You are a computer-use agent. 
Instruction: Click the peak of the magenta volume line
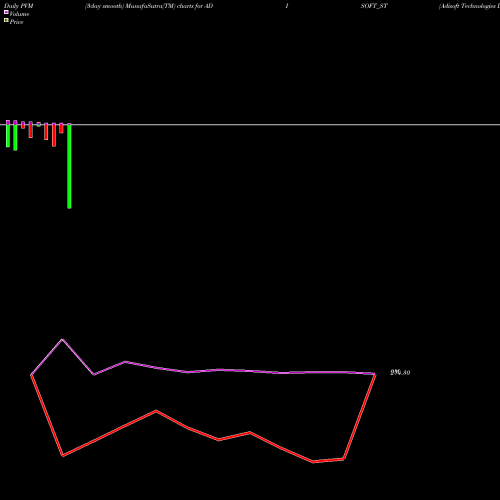(62, 340)
